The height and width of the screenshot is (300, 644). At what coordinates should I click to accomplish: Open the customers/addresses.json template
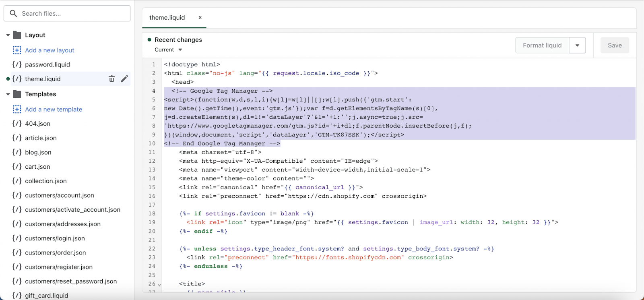coord(63,224)
